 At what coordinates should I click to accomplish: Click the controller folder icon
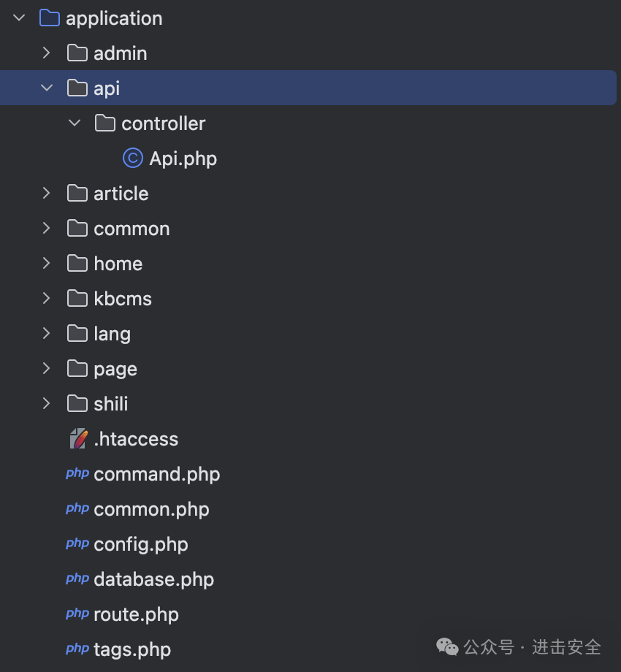[105, 123]
